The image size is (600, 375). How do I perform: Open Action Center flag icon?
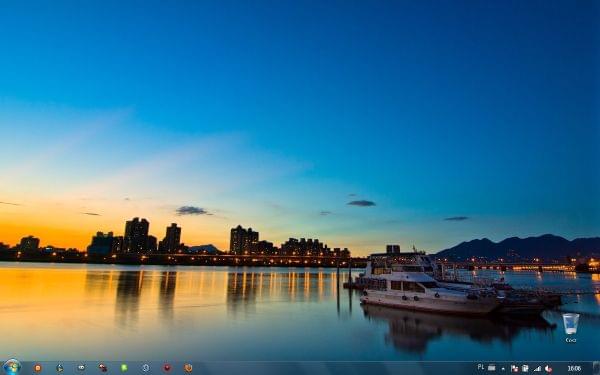(x=514, y=368)
